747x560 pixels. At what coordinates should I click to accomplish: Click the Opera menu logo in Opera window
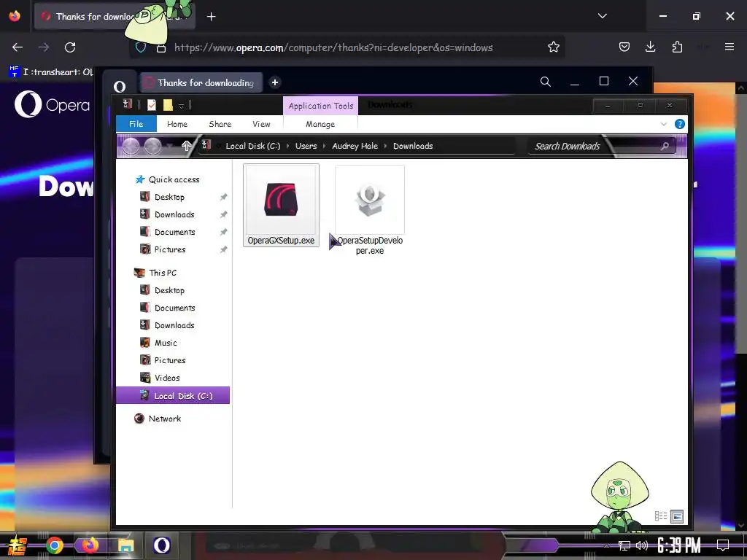120,86
